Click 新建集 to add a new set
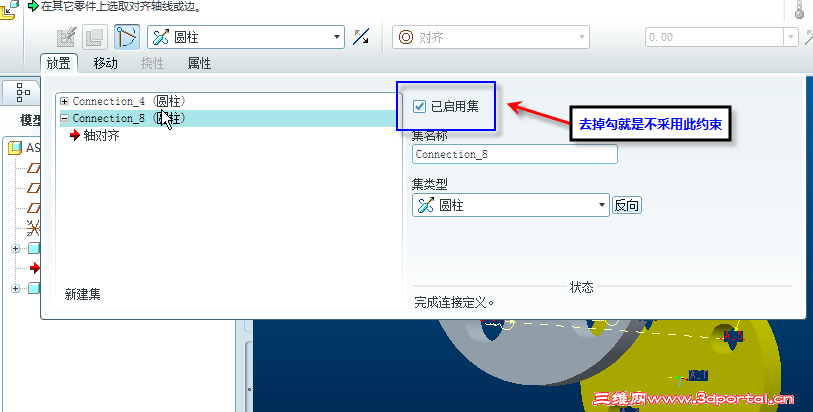The width and height of the screenshot is (813, 412). [82, 294]
